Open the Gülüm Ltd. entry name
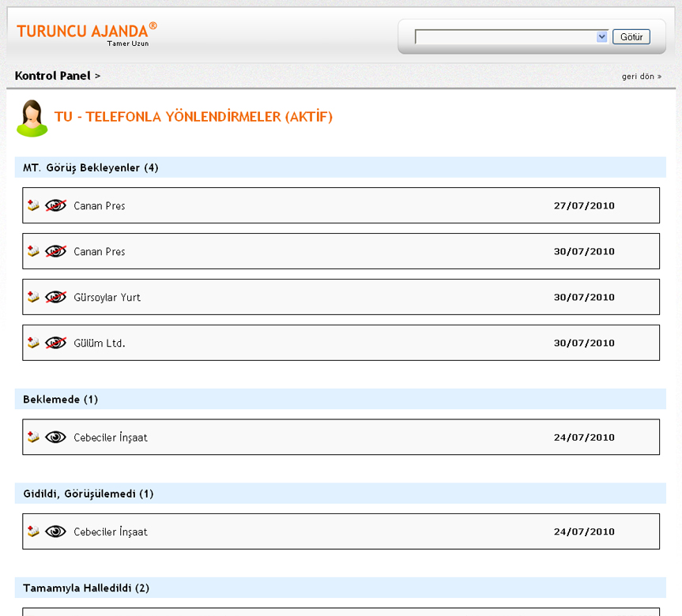The height and width of the screenshot is (616, 682). 100,343
